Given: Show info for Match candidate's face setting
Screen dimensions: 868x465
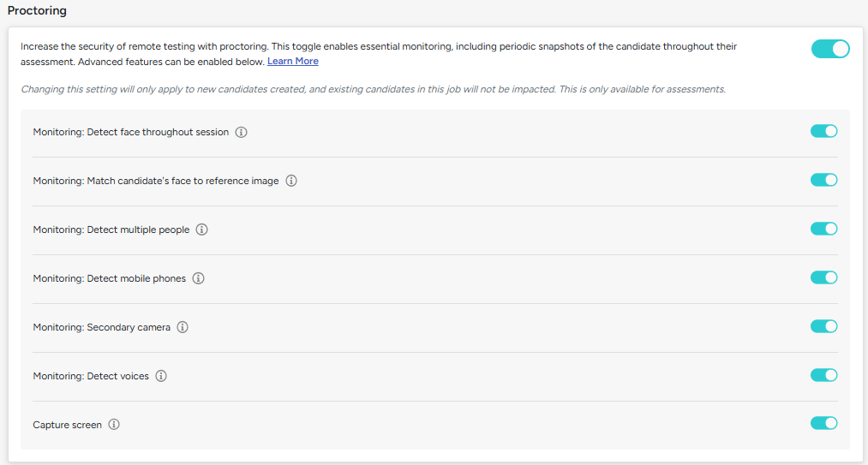Looking at the screenshot, I should 291,181.
